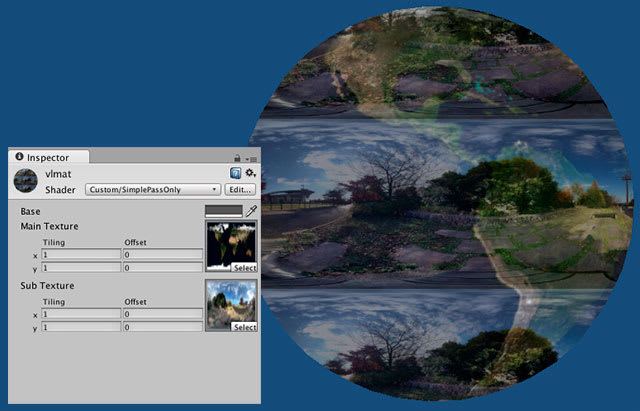Click Sub Texture Offset y field
Screen dimensions: 640x411
162,327
